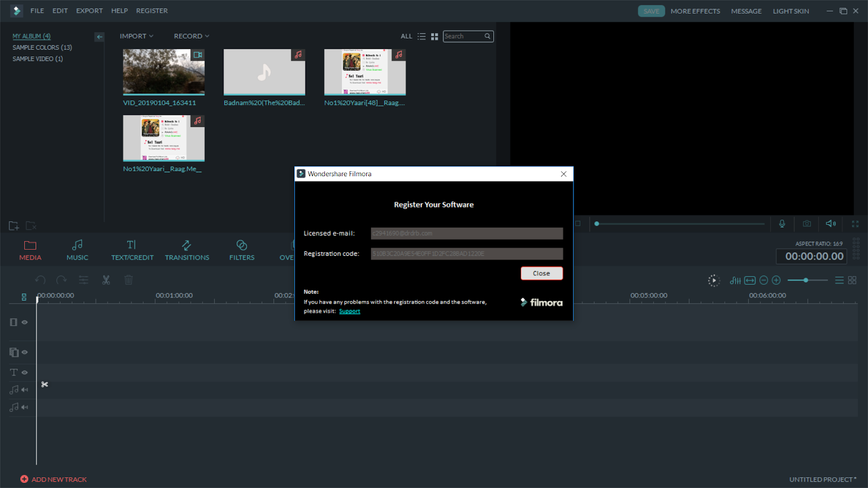The image size is (868, 488).
Task: Split clip with the scissors tool
Action: pos(106,280)
